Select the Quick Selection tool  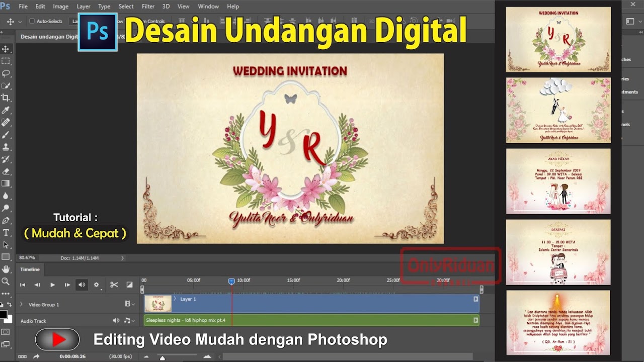pos(6,86)
